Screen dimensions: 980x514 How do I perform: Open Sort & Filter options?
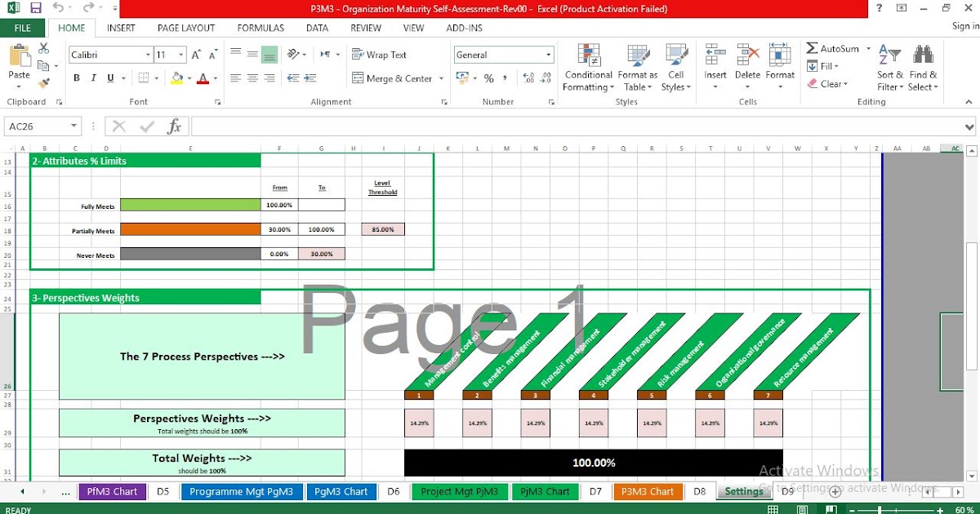889,67
